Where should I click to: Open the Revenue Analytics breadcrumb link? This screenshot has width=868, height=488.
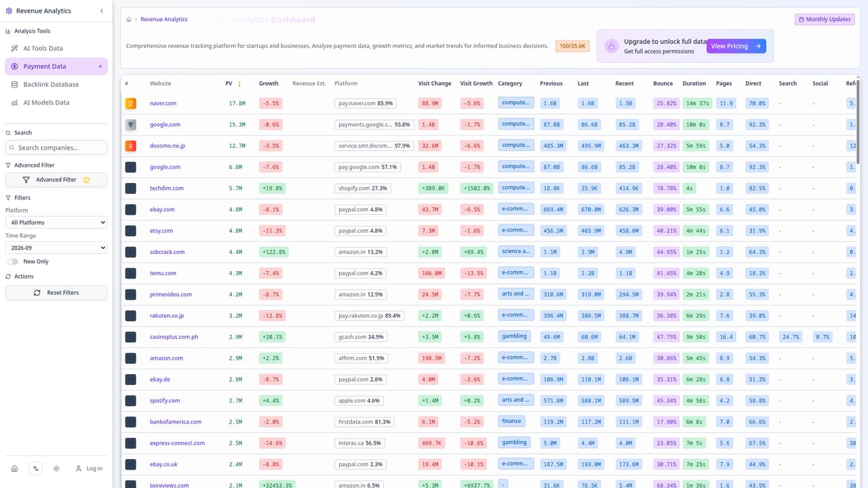point(164,20)
